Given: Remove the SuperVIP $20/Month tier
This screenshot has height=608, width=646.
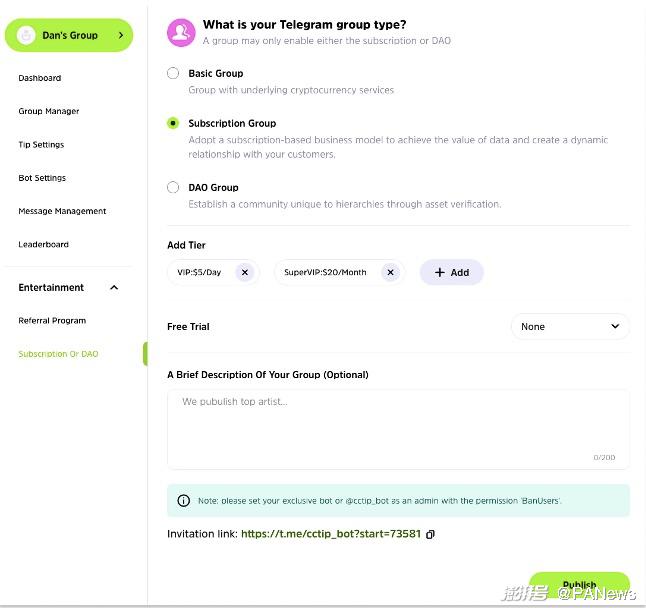Looking at the screenshot, I should (390, 272).
